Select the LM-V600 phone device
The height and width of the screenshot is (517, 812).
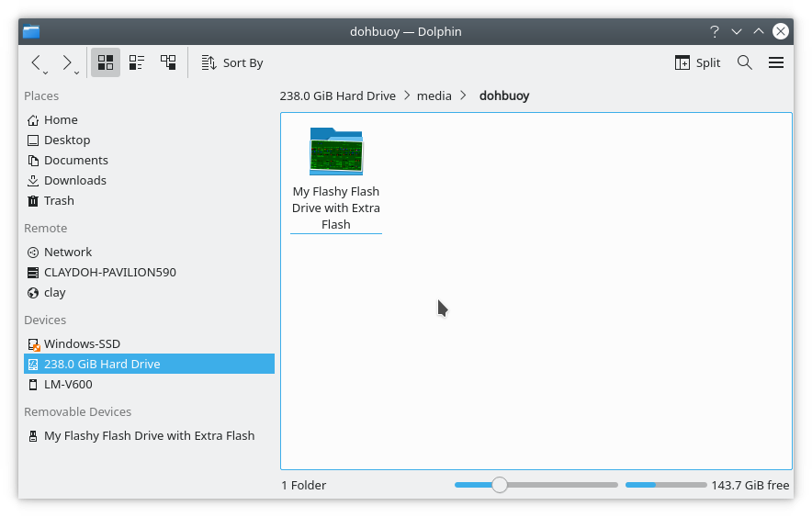click(68, 384)
